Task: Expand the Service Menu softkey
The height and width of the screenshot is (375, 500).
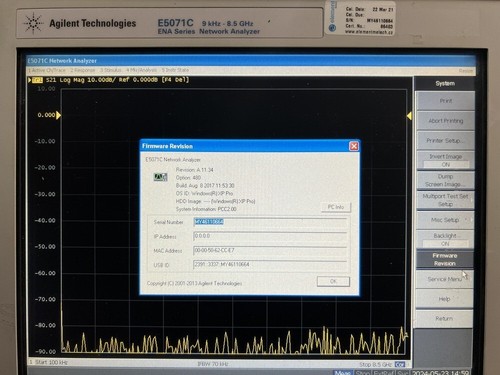Action: pos(445,279)
